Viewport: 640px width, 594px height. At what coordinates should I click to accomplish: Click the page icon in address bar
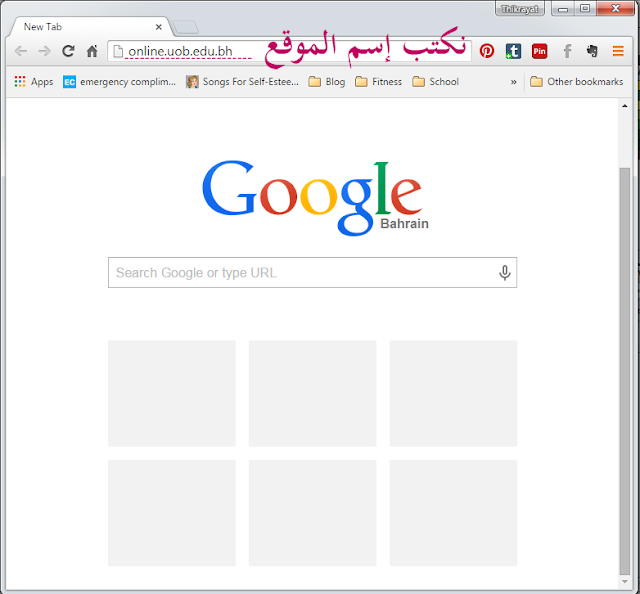pos(118,51)
